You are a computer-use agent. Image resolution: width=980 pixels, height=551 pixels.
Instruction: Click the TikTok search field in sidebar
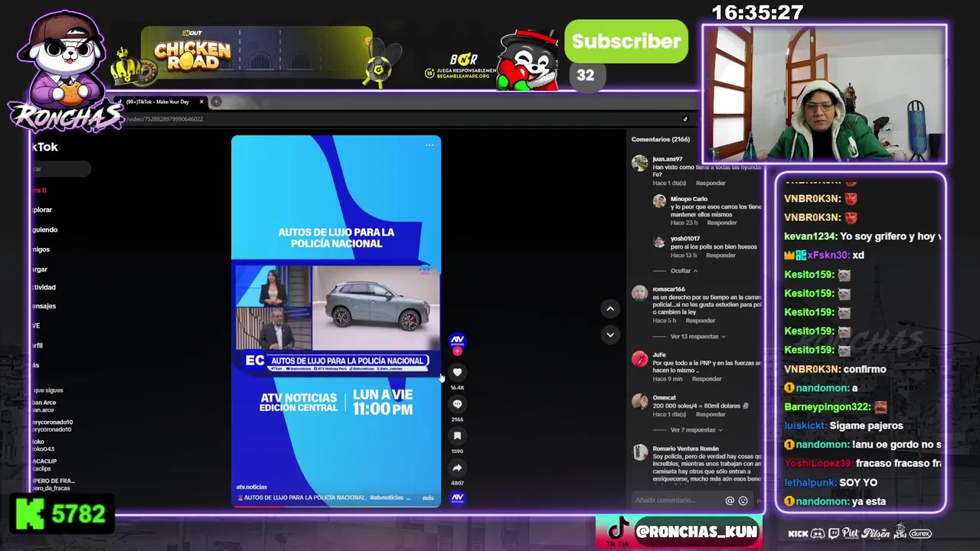click(x=60, y=168)
